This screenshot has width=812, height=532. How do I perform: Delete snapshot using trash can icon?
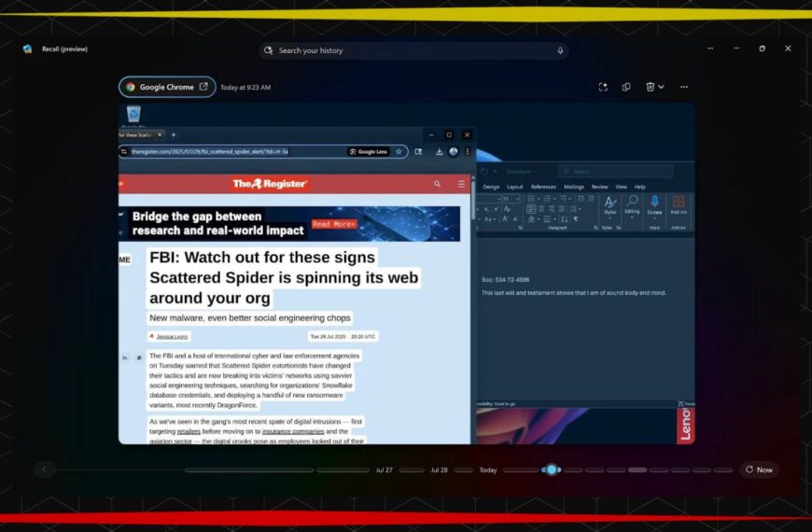(650, 87)
